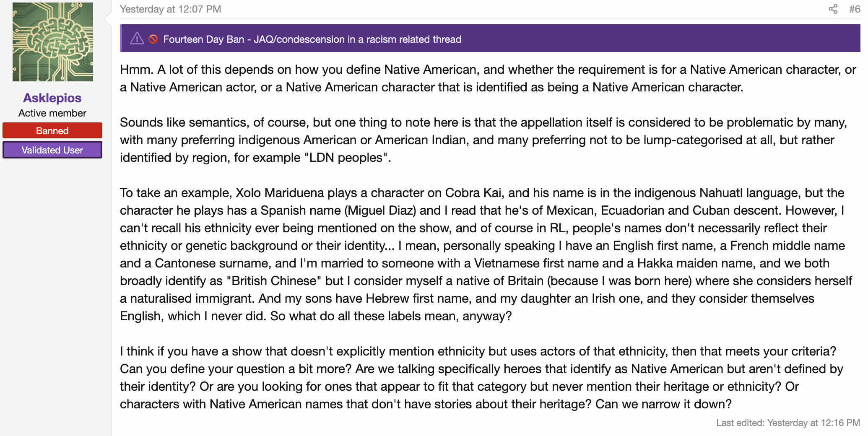Click the Yesterday at 12:07 PM timestamp
Image resolution: width=868 pixels, height=436 pixels.
pos(170,9)
